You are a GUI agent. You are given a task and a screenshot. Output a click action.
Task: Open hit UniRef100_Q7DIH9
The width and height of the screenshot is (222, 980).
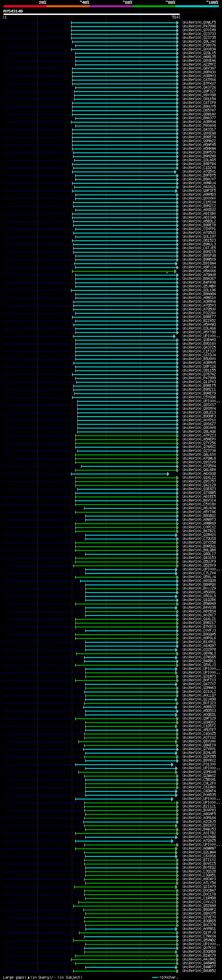pyautogui.click(x=199, y=30)
